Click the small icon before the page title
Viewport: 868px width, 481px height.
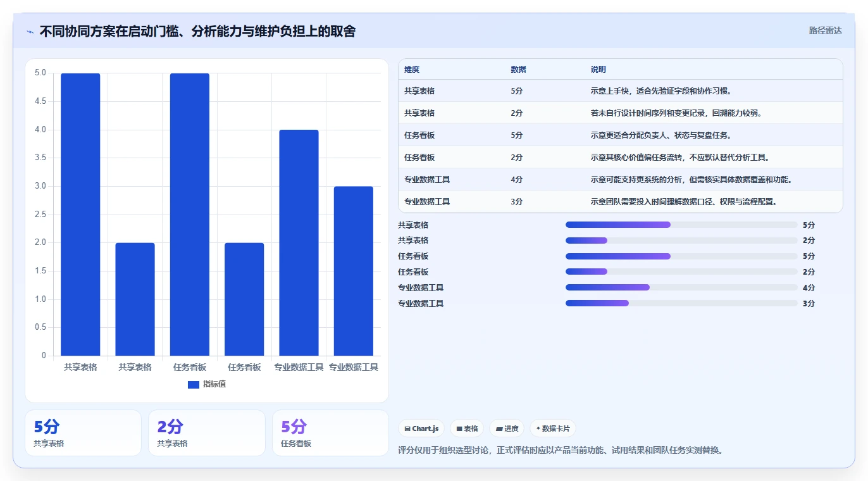tap(30, 32)
